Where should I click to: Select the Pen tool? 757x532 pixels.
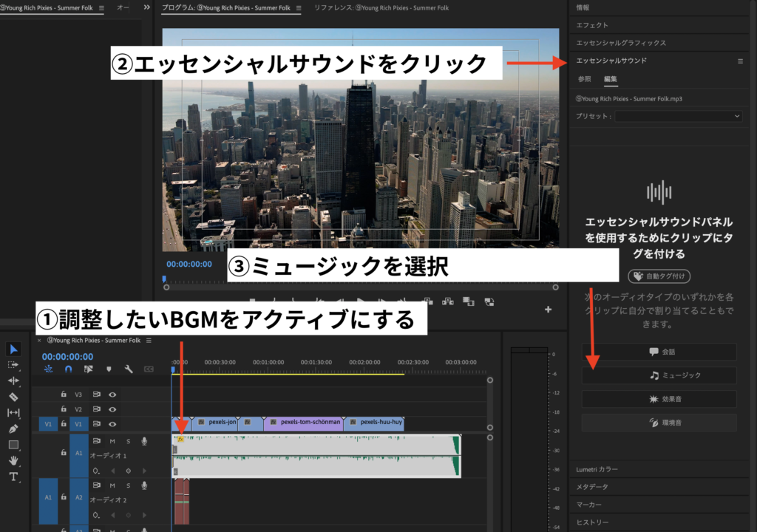pyautogui.click(x=14, y=429)
